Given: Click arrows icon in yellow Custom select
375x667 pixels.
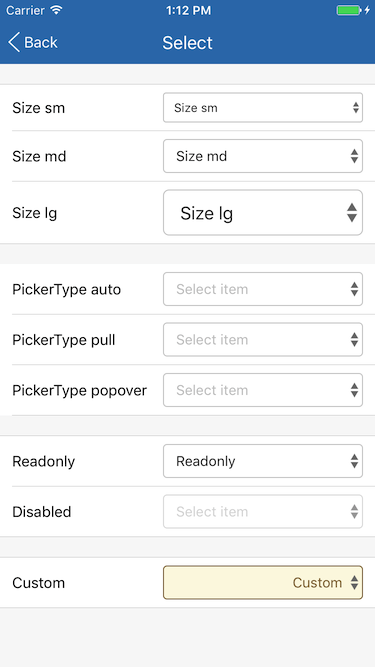Looking at the screenshot, I should 354,582.
